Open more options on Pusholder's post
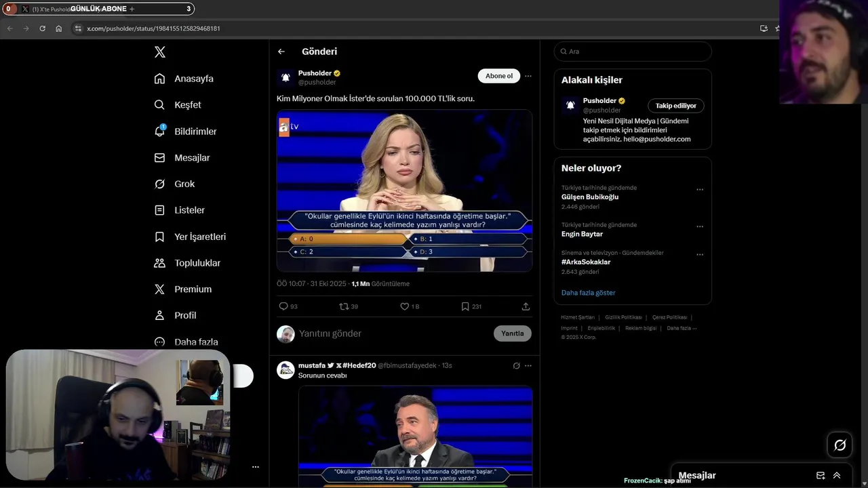The height and width of the screenshot is (488, 868). coord(528,76)
